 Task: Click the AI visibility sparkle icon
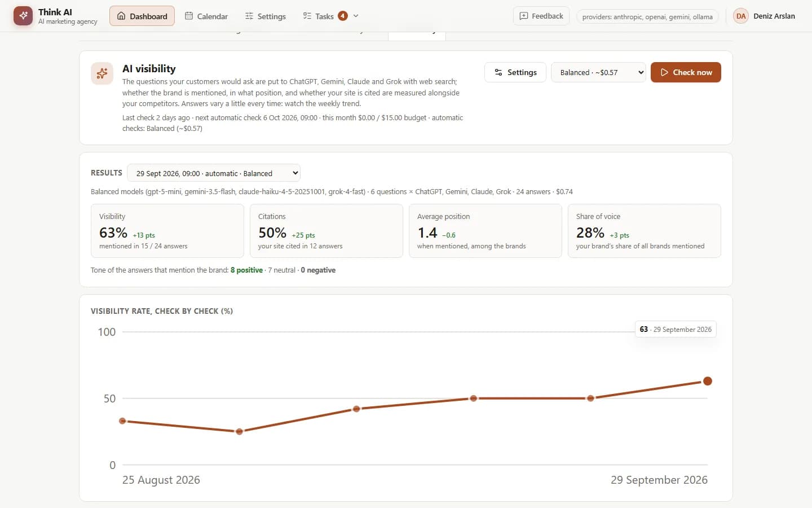102,73
